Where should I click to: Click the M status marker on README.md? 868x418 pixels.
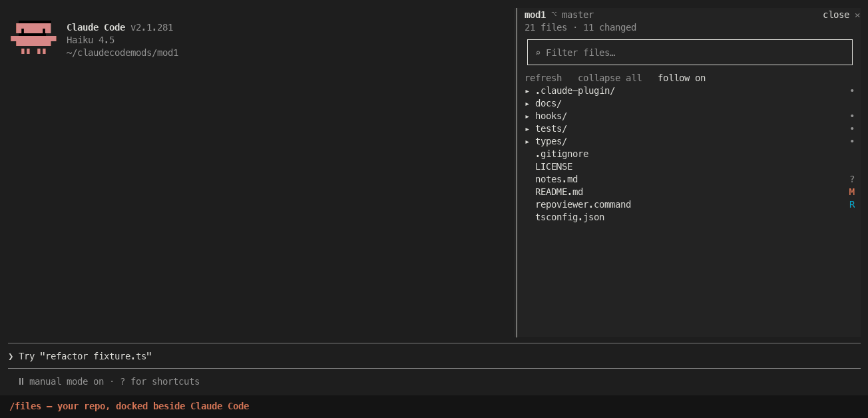click(x=852, y=192)
